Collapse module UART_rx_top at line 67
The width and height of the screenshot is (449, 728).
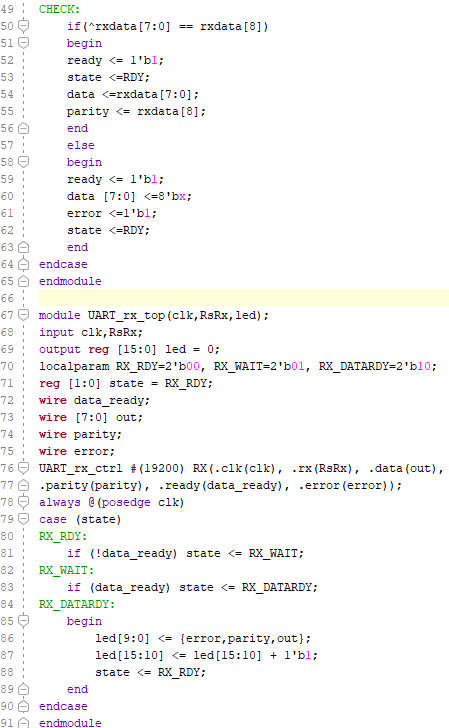click(x=23, y=315)
